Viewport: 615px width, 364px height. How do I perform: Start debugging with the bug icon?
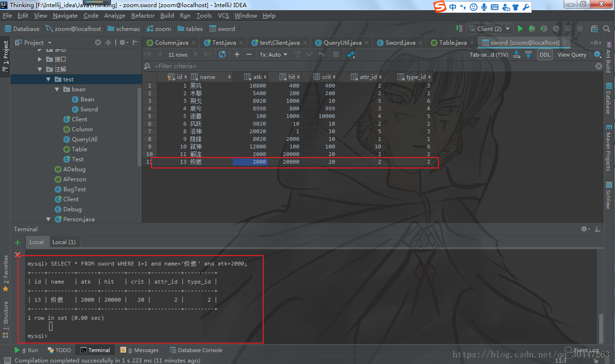532,29
